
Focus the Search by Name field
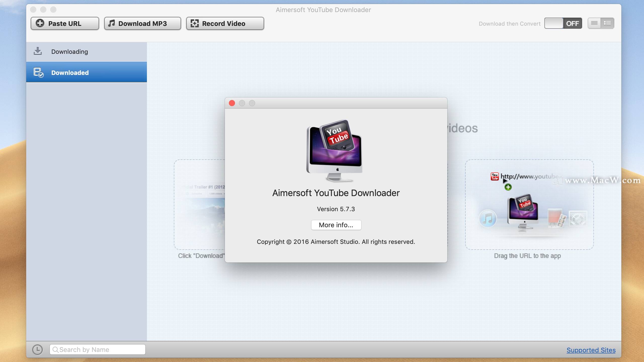pos(98,350)
